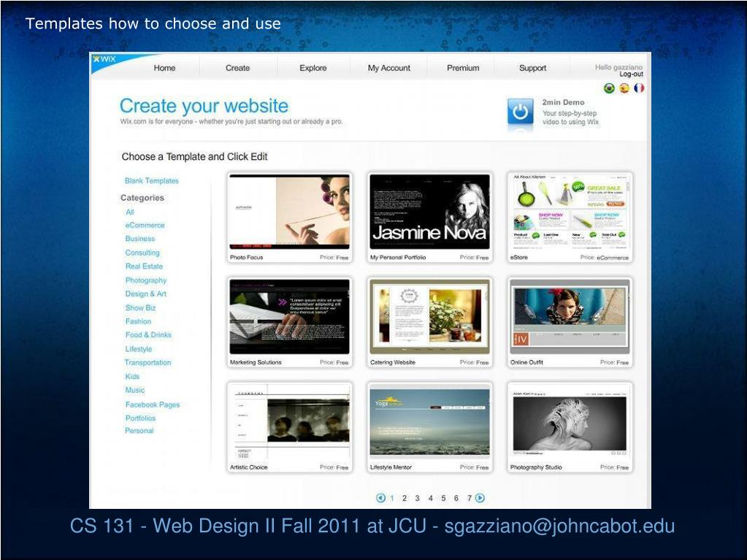Open the Create menu item
Image resolution: width=747 pixels, height=560 pixels.
(238, 68)
